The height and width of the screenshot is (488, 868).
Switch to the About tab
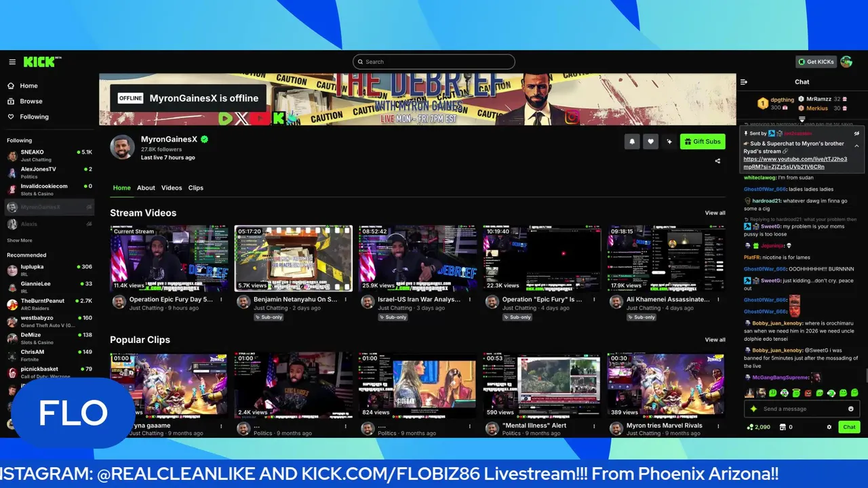point(146,188)
